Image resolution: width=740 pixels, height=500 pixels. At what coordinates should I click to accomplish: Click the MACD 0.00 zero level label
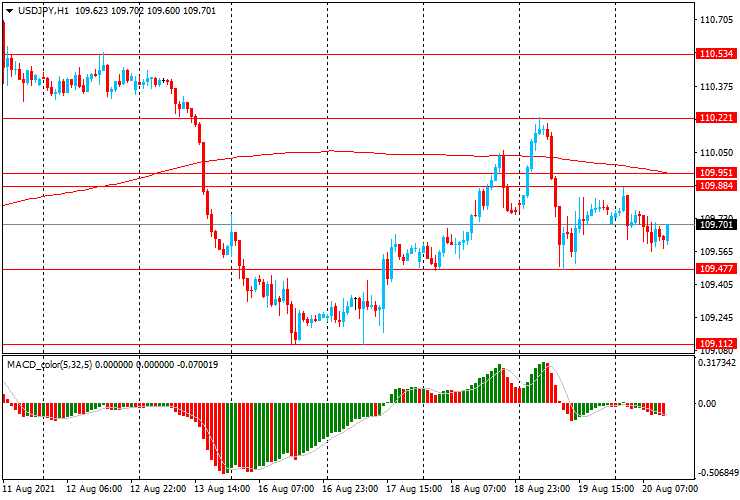(x=707, y=404)
